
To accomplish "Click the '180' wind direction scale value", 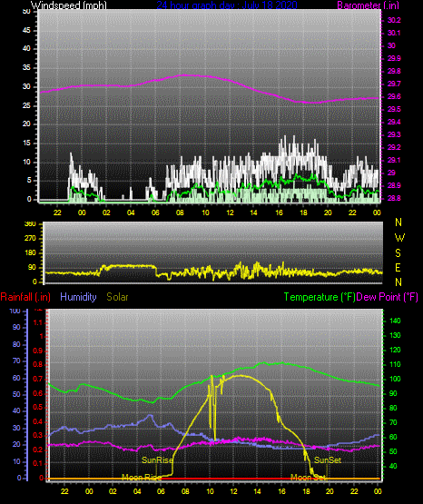I will (31, 253).
